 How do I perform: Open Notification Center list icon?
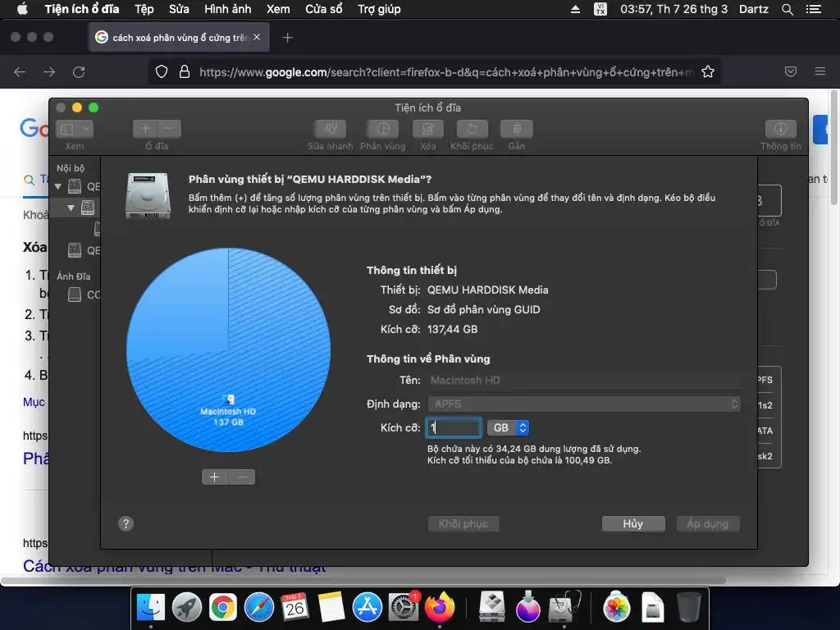click(x=814, y=9)
